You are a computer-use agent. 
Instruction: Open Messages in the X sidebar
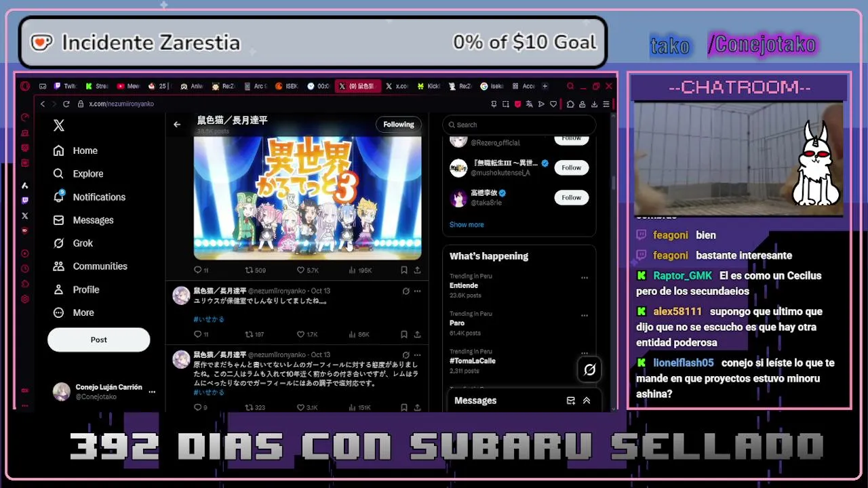tap(83, 220)
